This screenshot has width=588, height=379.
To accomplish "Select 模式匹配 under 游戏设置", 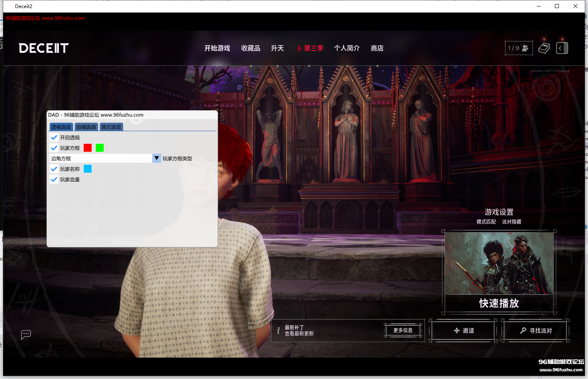I will [486, 222].
